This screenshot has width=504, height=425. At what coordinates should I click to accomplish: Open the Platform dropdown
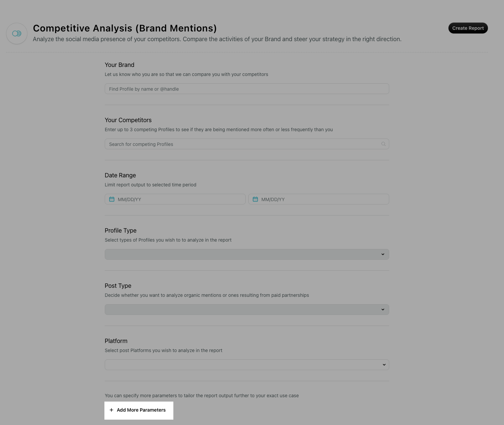coord(247,365)
